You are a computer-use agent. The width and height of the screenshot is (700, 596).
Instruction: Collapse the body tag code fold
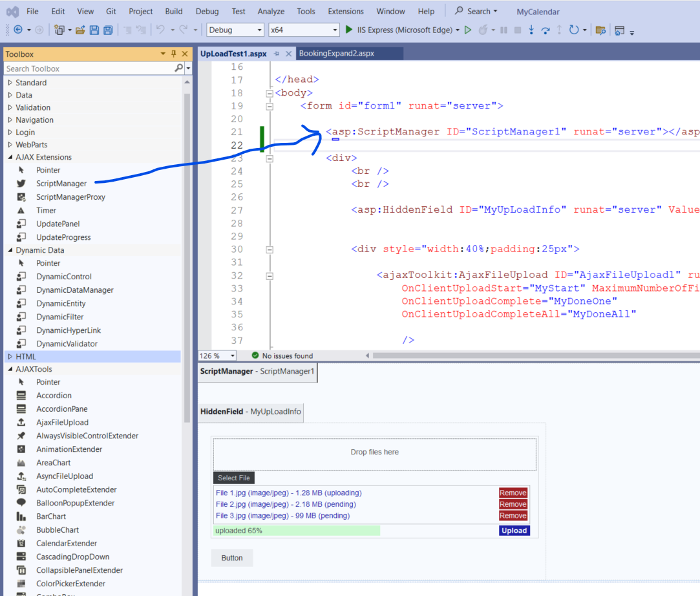click(x=270, y=93)
